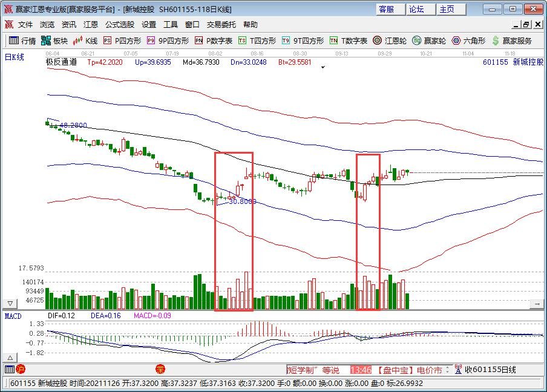Open the 赢家轮 wheel tool
The image size is (547, 392).
429,41
